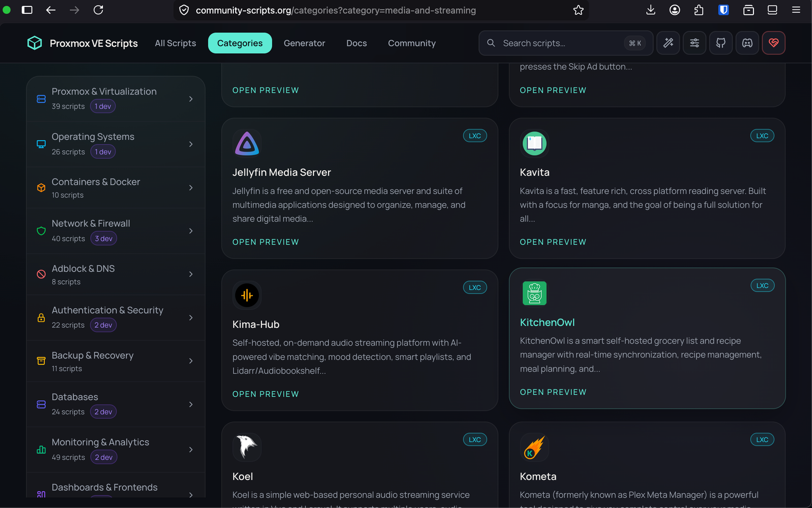Open the All Scripts tab
The height and width of the screenshot is (508, 812).
click(175, 43)
